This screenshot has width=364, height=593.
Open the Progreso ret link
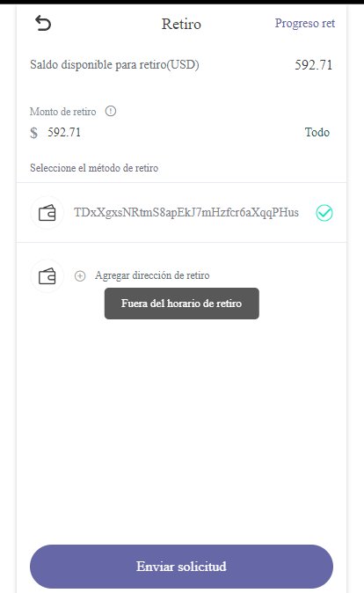point(305,24)
